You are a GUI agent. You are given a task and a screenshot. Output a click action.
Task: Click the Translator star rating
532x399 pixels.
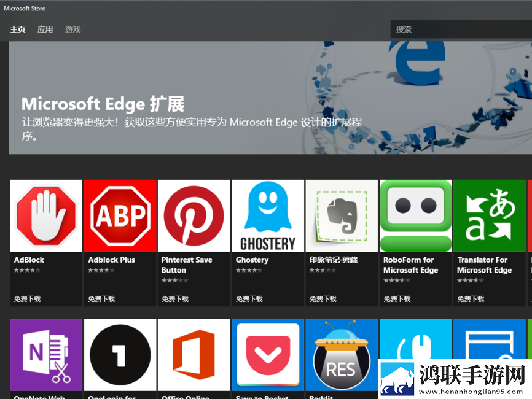coord(470,281)
